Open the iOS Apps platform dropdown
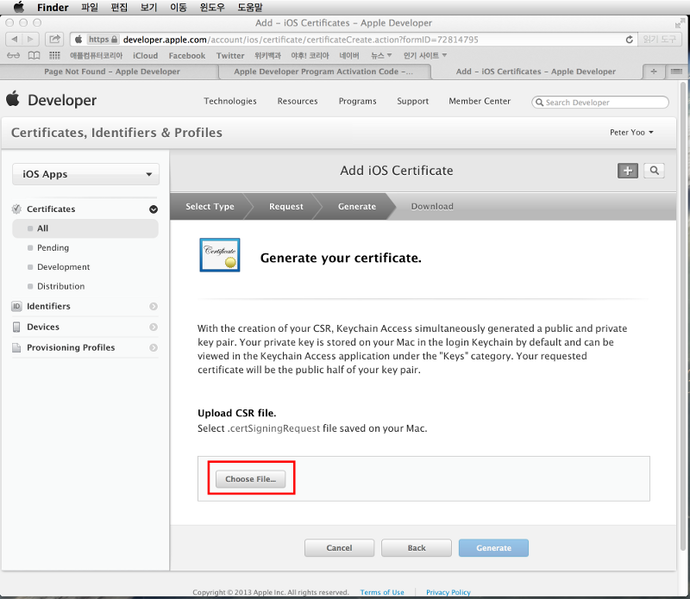The width and height of the screenshot is (690, 599). coord(85,174)
